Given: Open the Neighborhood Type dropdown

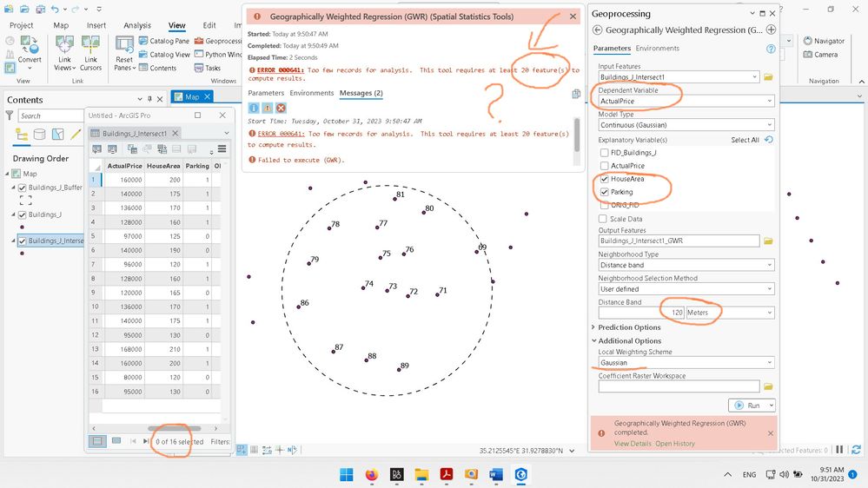Looking at the screenshot, I should click(x=770, y=265).
